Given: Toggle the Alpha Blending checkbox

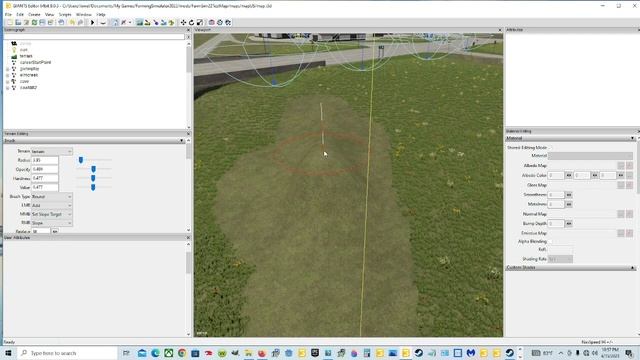Looking at the screenshot, I should [551, 242].
